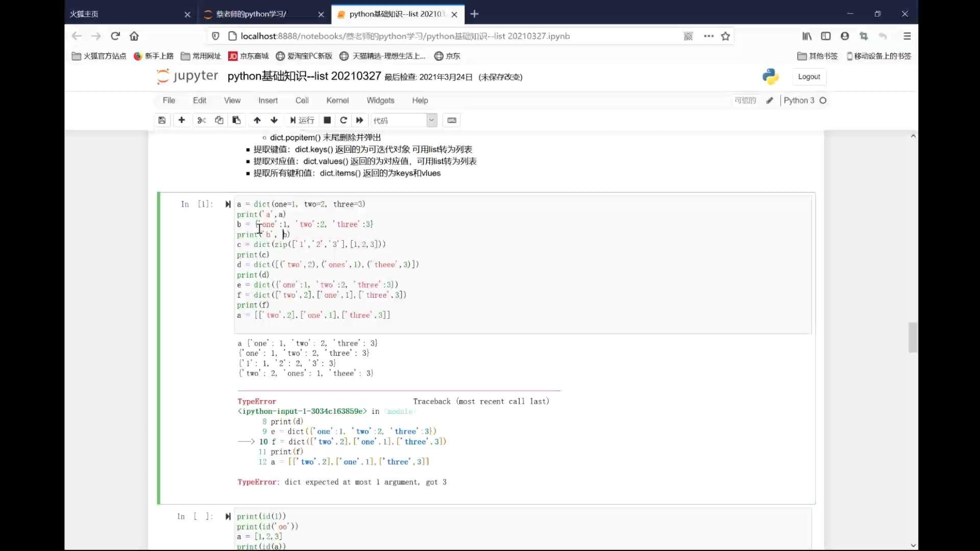Click the Logout button
This screenshot has height=551, width=980.
click(x=809, y=76)
